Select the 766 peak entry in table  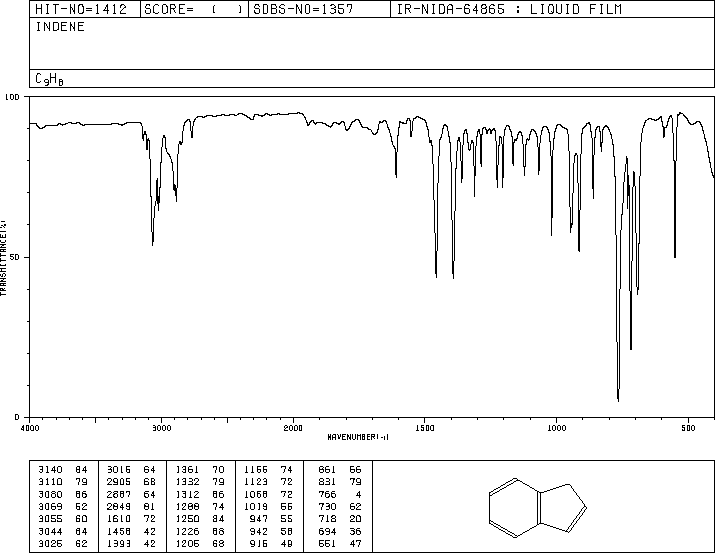tap(340, 495)
